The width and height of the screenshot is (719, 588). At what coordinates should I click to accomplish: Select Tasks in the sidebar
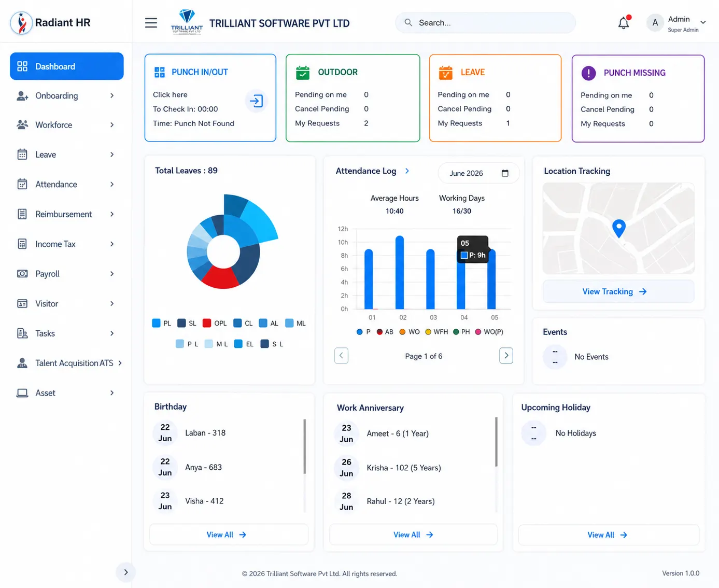(66, 333)
